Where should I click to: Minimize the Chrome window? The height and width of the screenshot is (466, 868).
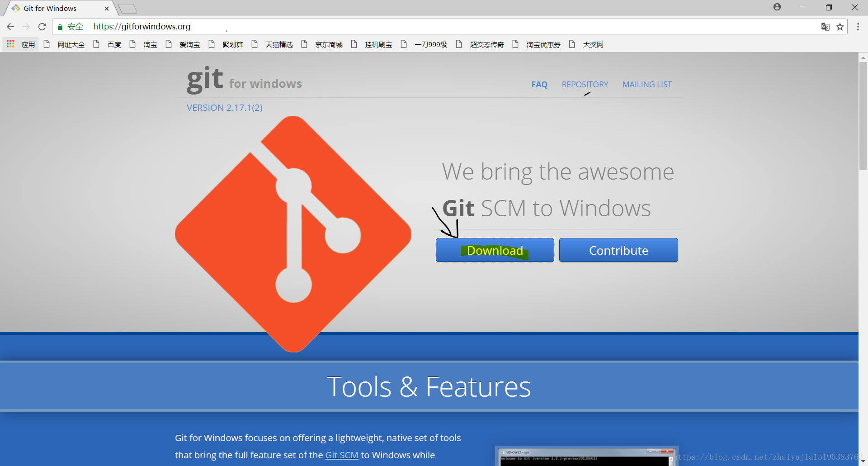tap(803, 7)
